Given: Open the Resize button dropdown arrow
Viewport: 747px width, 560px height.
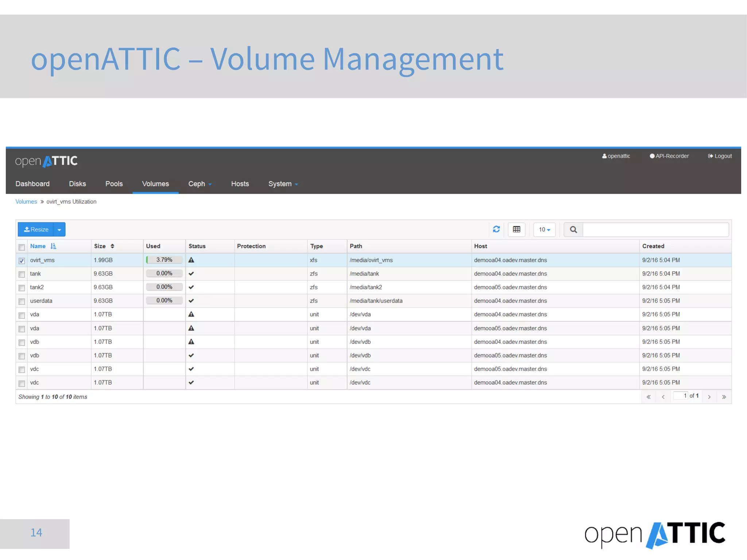Looking at the screenshot, I should point(59,230).
